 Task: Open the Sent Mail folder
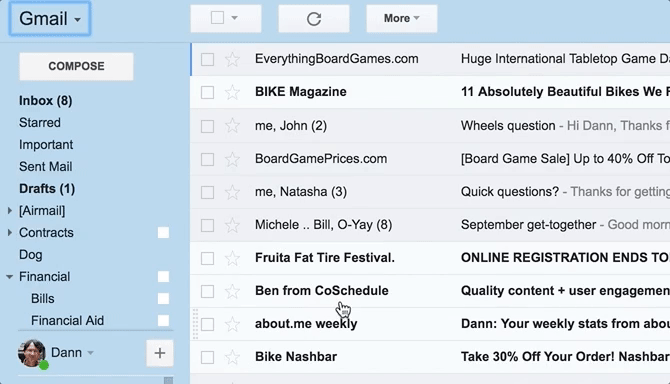[46, 167]
